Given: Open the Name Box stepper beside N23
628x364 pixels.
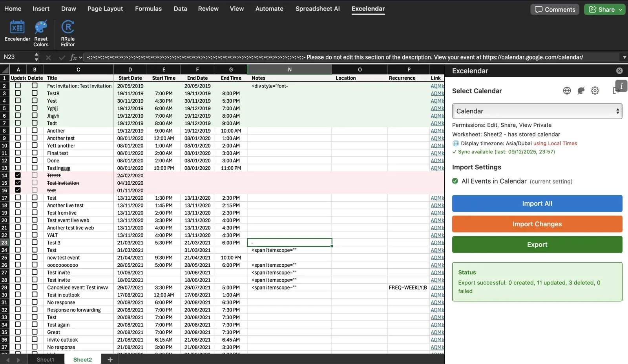Looking at the screenshot, I should tap(36, 57).
